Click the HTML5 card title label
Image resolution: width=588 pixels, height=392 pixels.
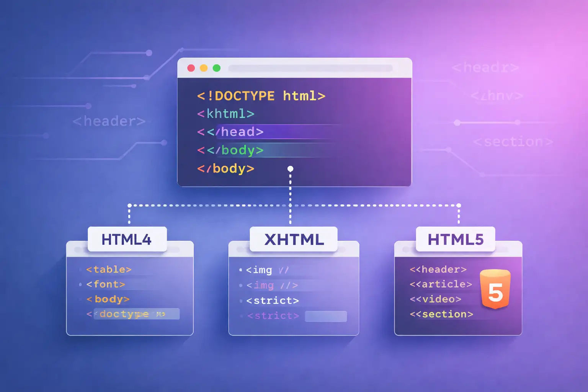[x=455, y=240]
